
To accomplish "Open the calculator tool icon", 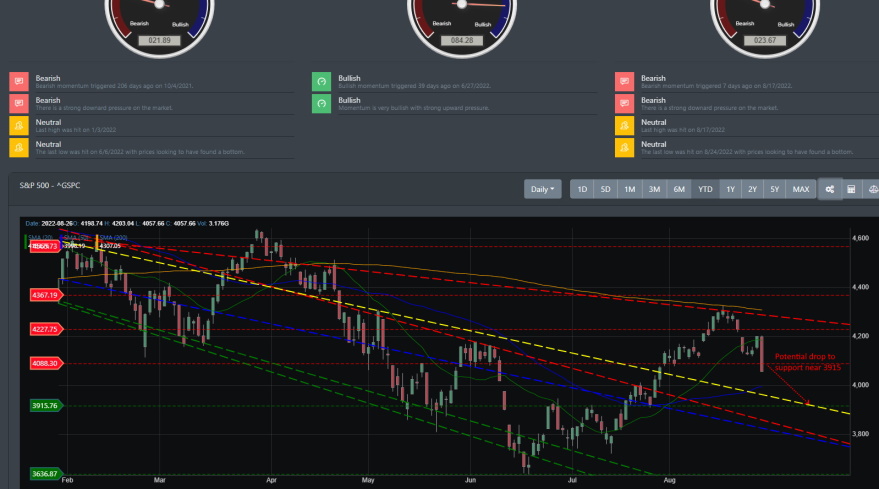I will [x=851, y=189].
